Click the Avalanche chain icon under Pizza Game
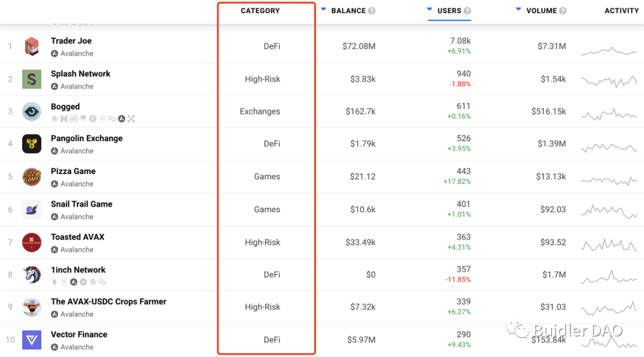 pos(54,184)
